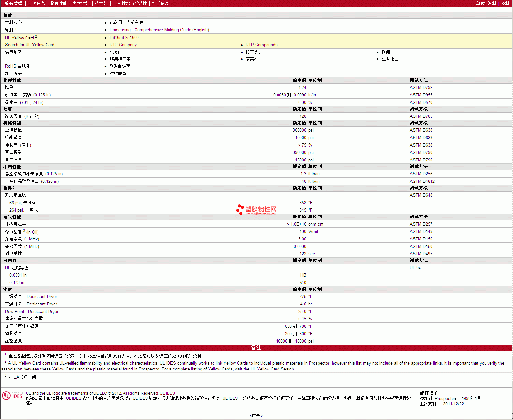This screenshot has width=513, height=420.
Task: Open Processing Comprehensive Molding Guide link
Action: [159, 30]
